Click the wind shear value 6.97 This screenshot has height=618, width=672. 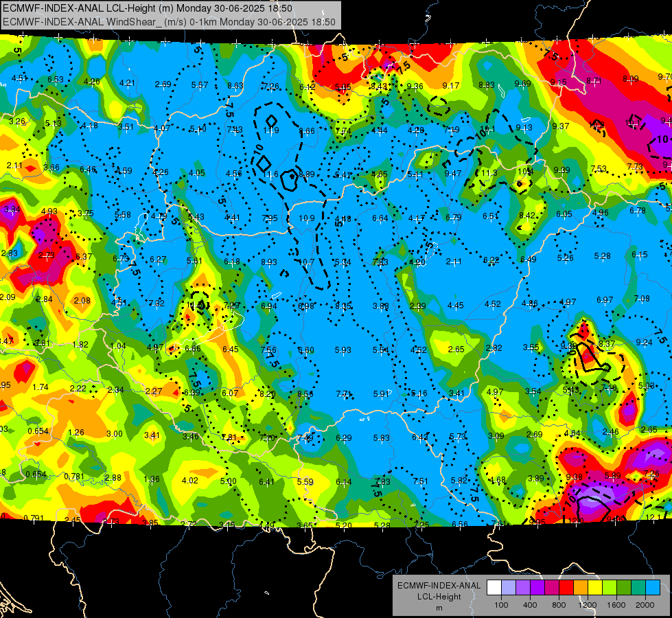pyautogui.click(x=605, y=300)
